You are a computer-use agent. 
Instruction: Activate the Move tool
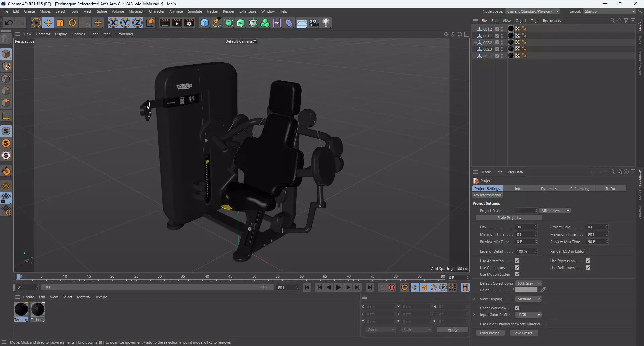tap(48, 23)
